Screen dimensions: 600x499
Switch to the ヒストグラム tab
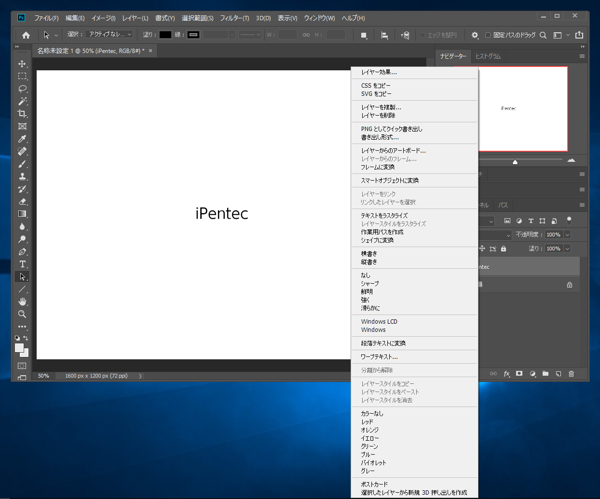488,56
